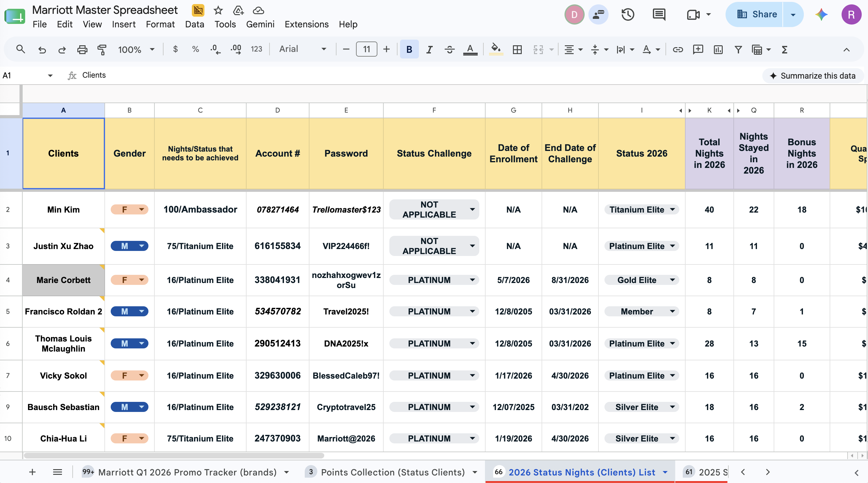Click the decrease font size button

(346, 49)
